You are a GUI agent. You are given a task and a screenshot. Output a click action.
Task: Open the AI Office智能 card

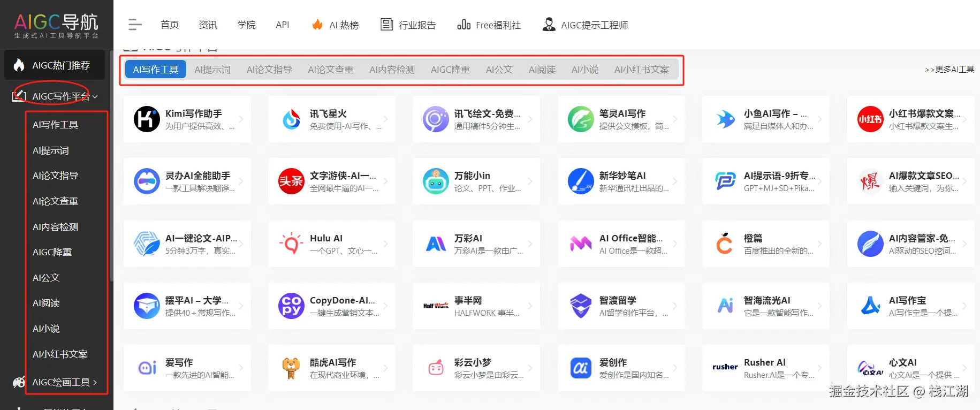(621, 244)
